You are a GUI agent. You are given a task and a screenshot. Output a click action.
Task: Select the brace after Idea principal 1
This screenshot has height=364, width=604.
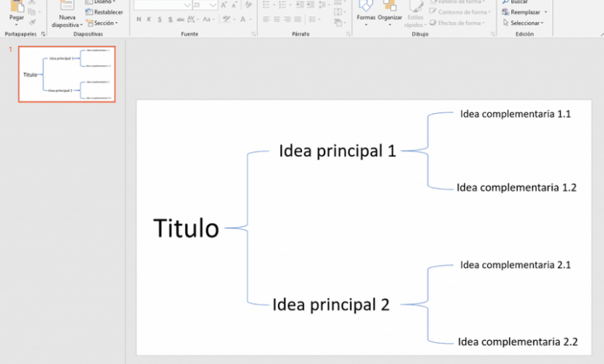tap(427, 150)
